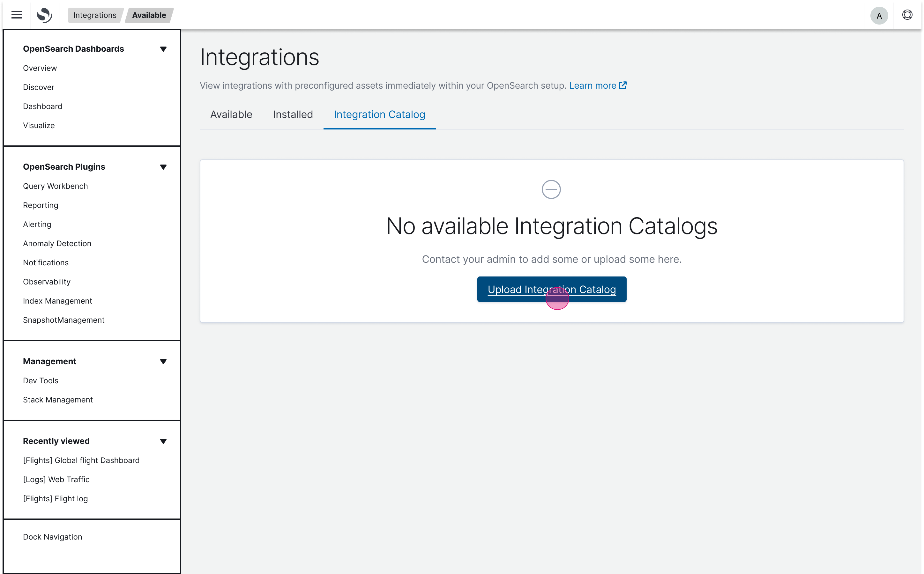Viewport: 924px width, 574px height.
Task: Collapse the Recently viewed section
Action: (163, 441)
